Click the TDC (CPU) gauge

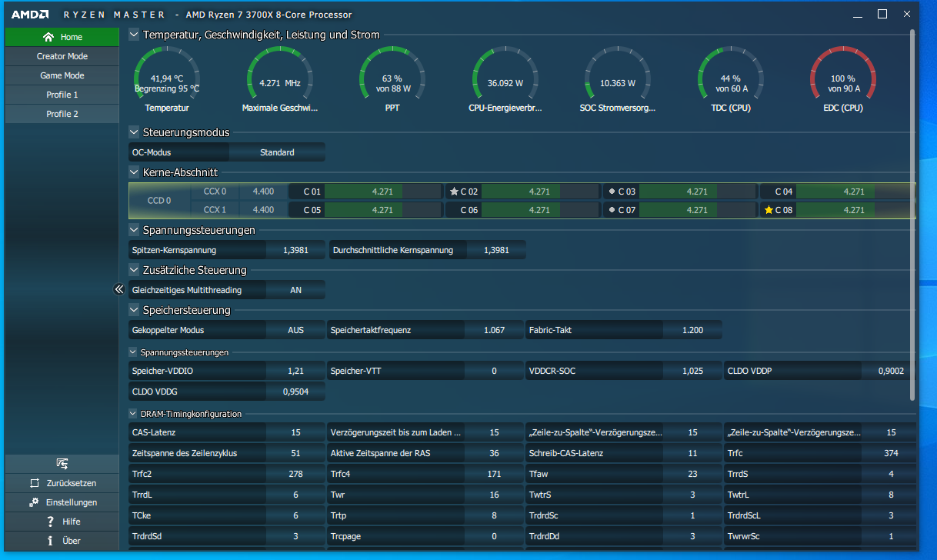pyautogui.click(x=730, y=80)
